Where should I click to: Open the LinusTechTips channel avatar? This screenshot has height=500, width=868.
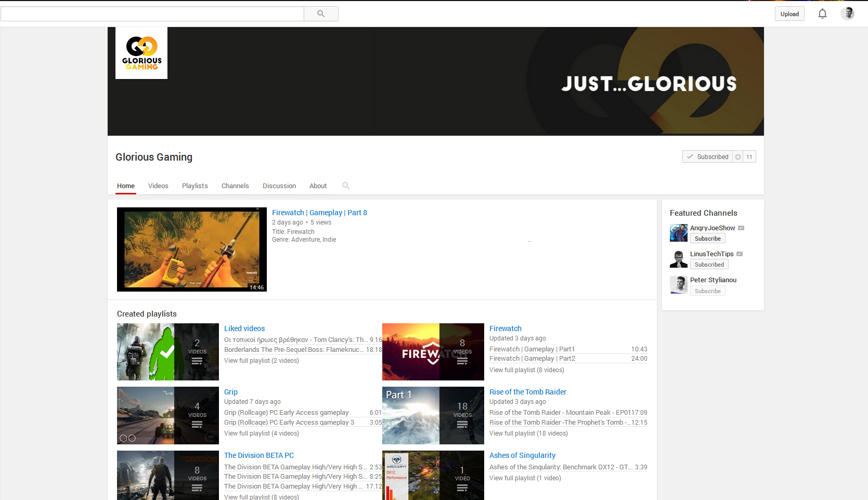click(x=678, y=259)
